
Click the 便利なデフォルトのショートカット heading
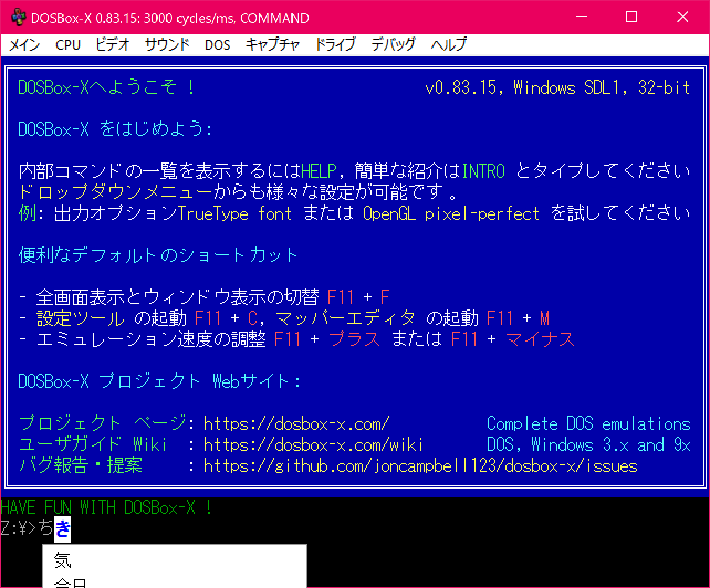[x=158, y=255]
